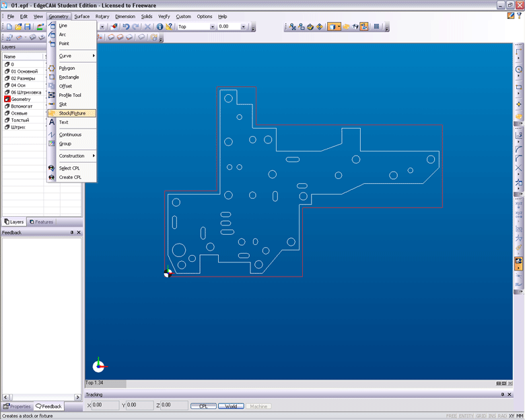Open the render mode dropdown arrow
This screenshot has height=420, width=525.
tap(339, 27)
